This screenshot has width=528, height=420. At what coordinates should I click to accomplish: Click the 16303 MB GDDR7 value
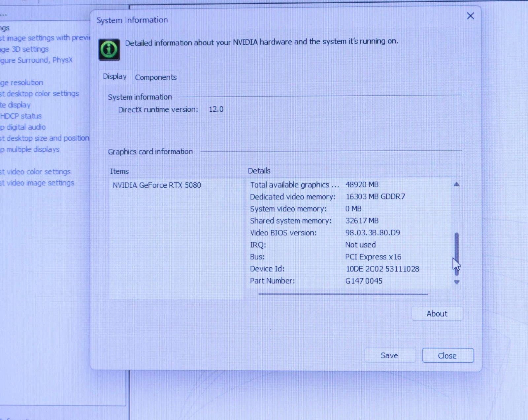[x=376, y=197]
